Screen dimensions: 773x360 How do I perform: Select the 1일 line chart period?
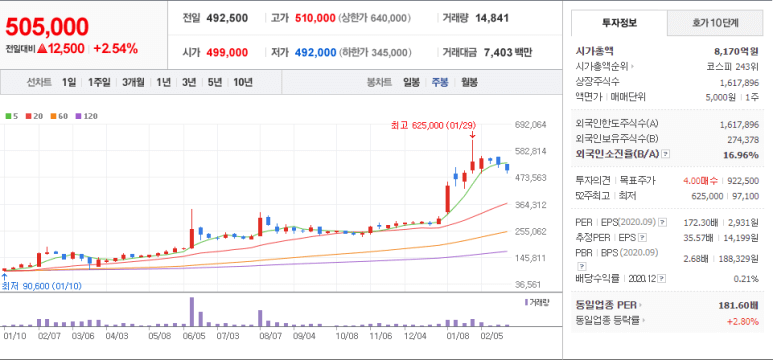(69, 82)
